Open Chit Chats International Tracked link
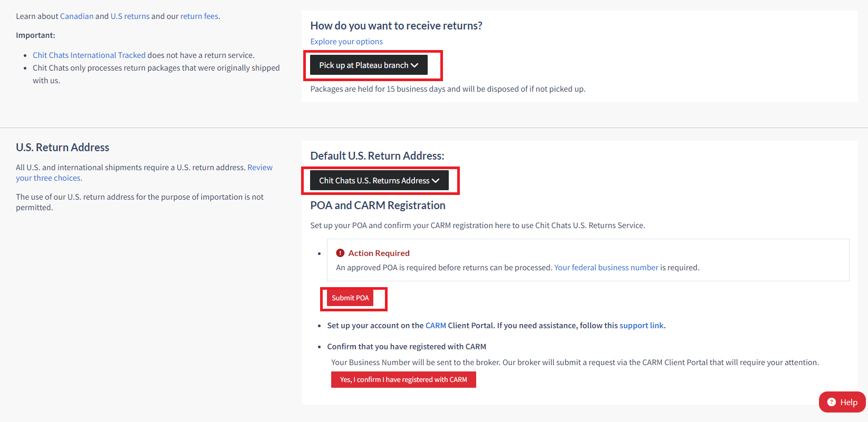868x422 pixels. click(89, 55)
